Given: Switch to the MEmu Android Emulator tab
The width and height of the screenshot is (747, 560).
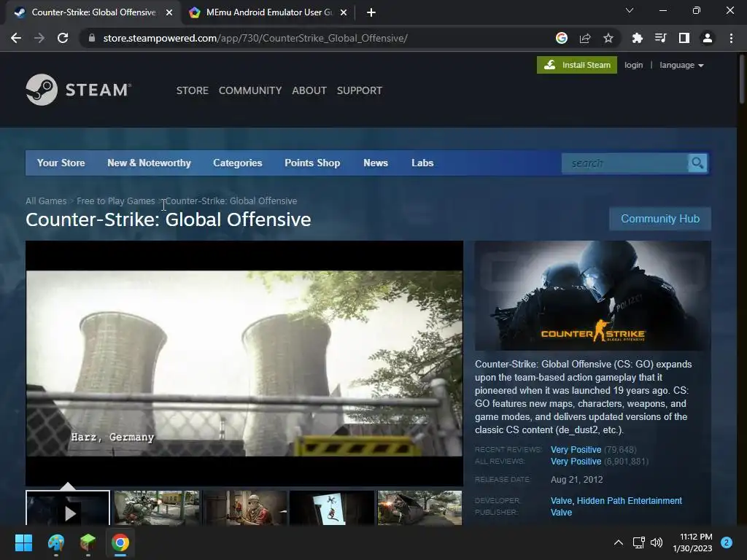Looking at the screenshot, I should tap(267, 12).
